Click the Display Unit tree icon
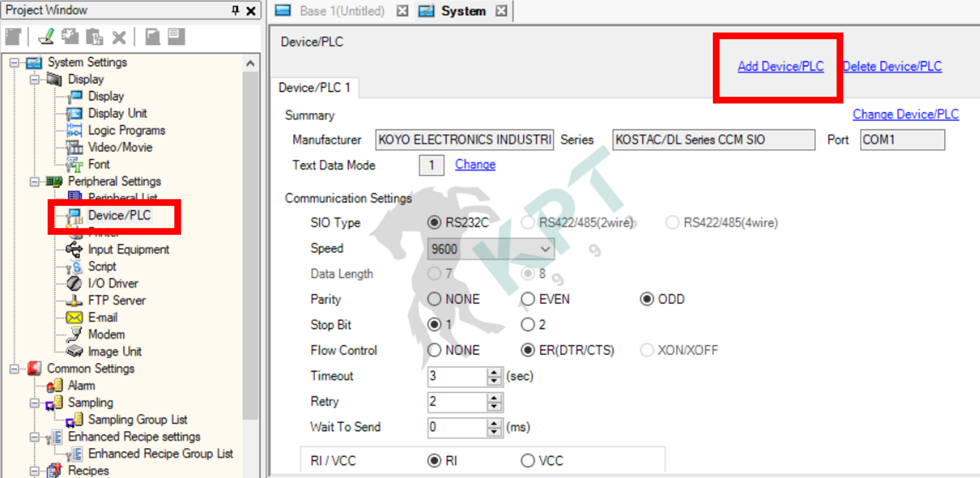The height and width of the screenshot is (478, 980). (x=74, y=113)
